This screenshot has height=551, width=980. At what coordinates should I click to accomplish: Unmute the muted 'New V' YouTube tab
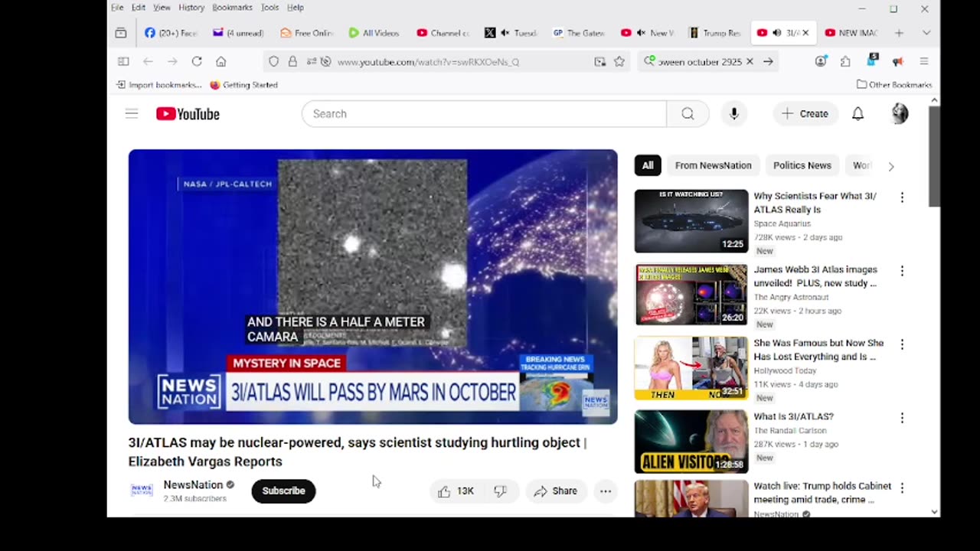coord(641,33)
